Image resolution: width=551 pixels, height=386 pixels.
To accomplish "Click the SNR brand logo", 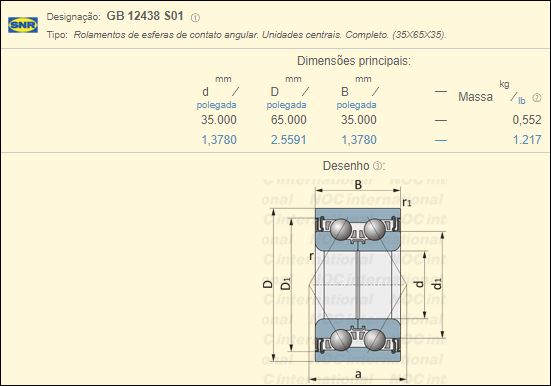I will 23,25.
